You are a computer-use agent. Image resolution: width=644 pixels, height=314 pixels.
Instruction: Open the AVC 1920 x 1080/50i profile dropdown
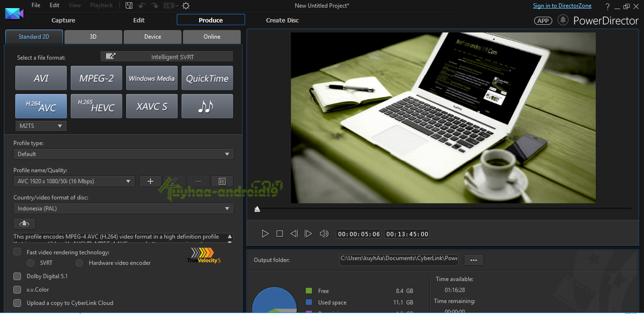click(75, 181)
